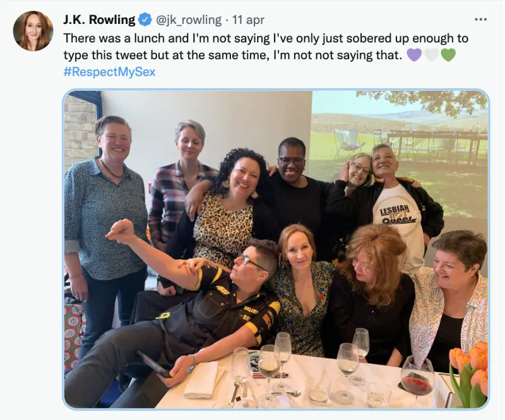This screenshot has width=505, height=420.
Task: Open the round profile avatar picture
Action: 33,31
